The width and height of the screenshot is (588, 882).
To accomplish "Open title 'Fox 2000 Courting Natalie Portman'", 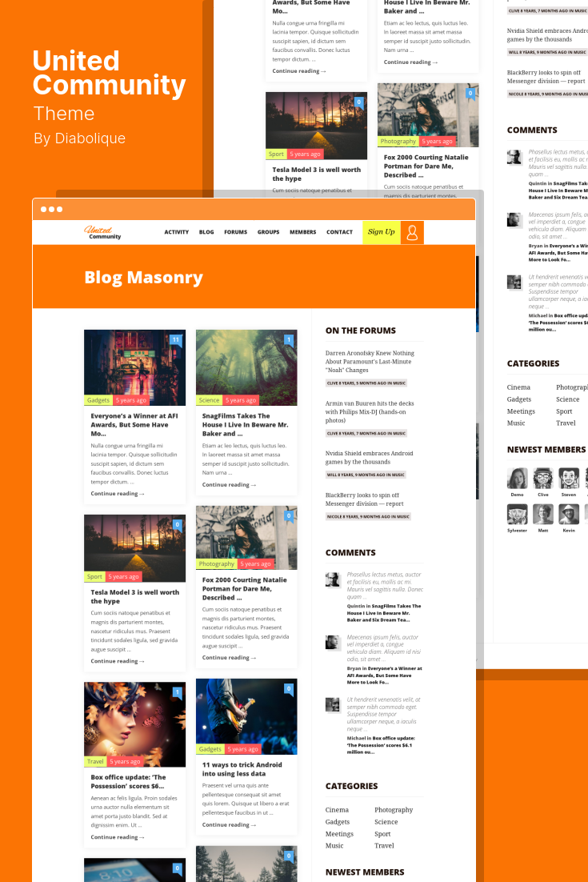I will coord(245,588).
